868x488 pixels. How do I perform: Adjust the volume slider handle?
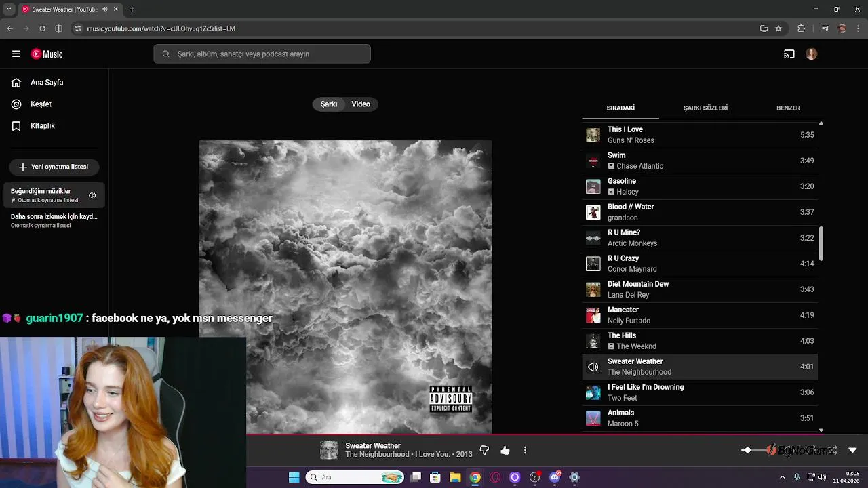747,450
